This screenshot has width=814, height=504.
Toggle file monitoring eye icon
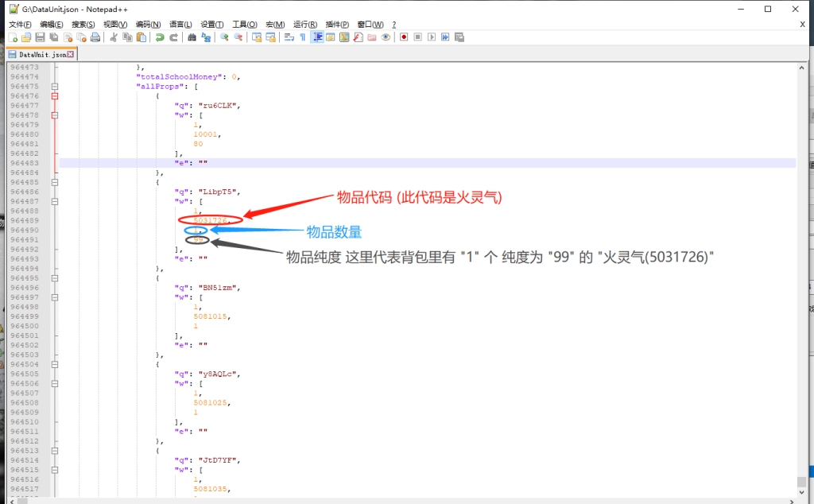[x=386, y=37]
